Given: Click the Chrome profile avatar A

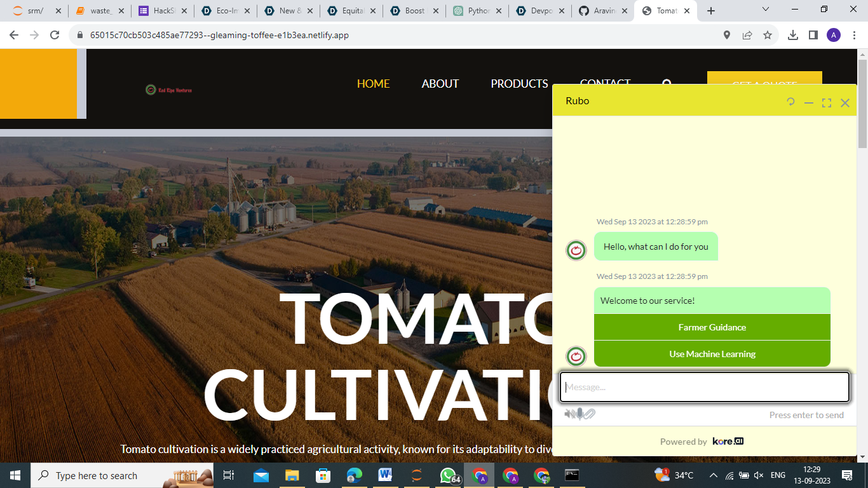Looking at the screenshot, I should (834, 36).
